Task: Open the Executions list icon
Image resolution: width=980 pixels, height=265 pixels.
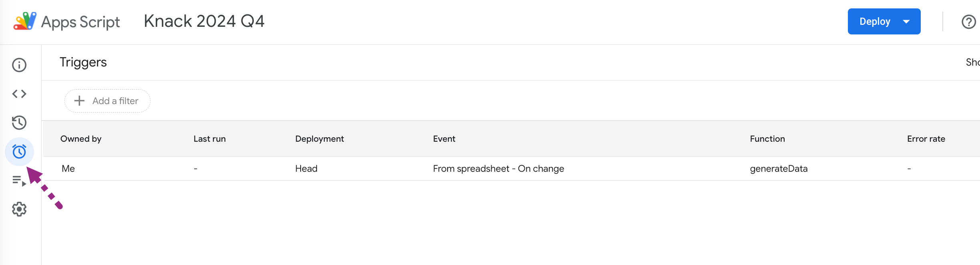Action: coord(19,181)
